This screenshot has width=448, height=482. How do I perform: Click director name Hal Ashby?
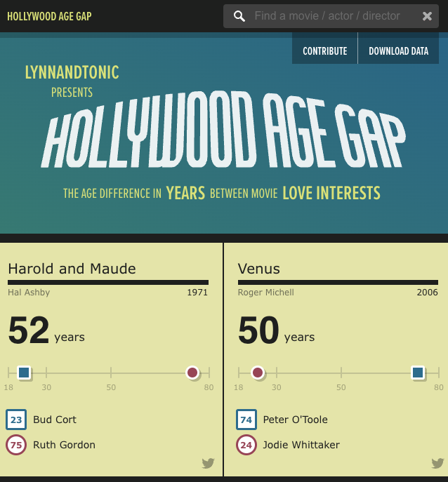[x=29, y=293]
